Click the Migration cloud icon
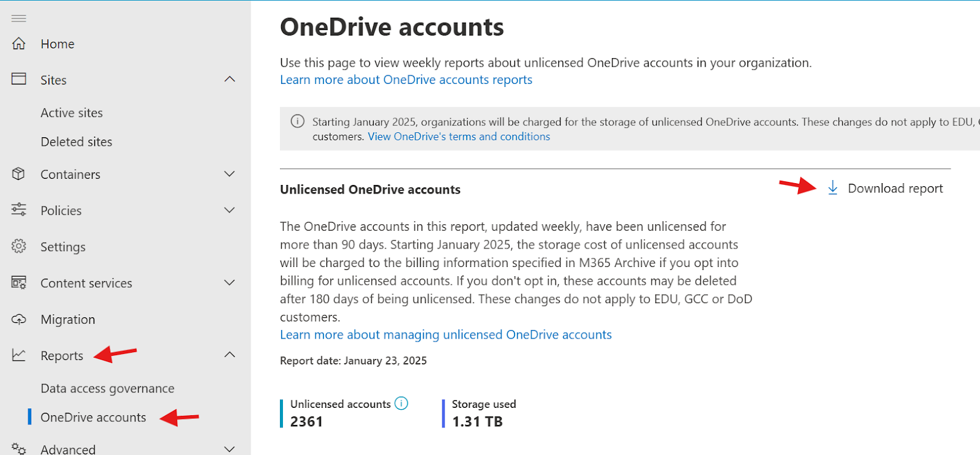This screenshot has width=980, height=455. pyautogui.click(x=19, y=319)
